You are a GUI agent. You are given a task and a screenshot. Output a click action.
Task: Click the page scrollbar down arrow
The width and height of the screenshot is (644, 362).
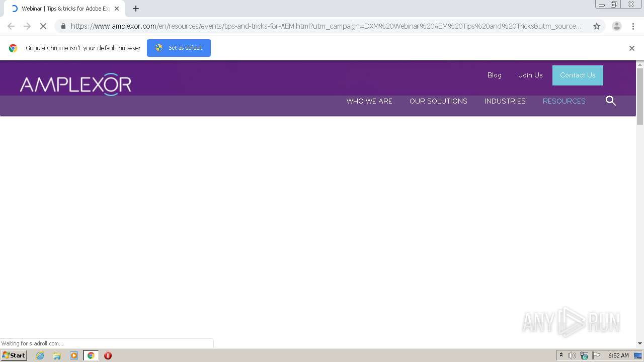640,343
